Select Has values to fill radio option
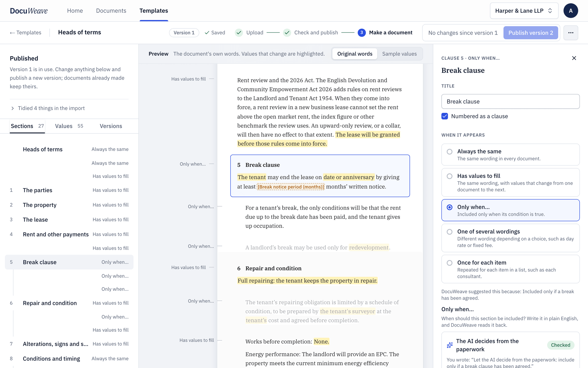 pos(510,182)
